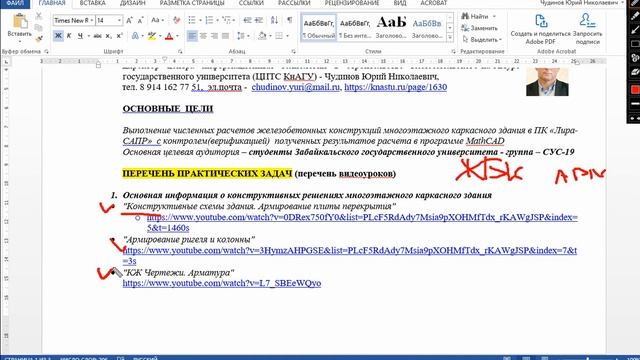Open YouTube link with v=3HymzAHPGSE
Screen dimensions: 640x360
tap(350, 256)
